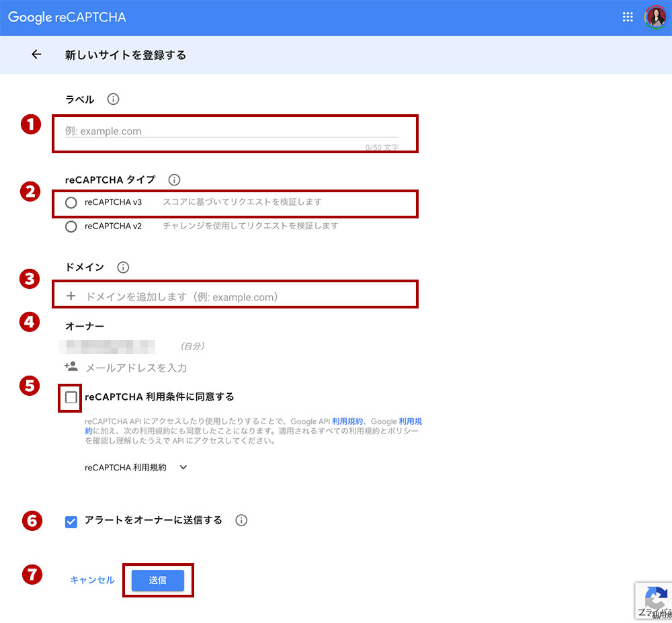The image size is (672, 623).
Task: Select the reCAPTCHA v3 radio button
Action: 71,202
